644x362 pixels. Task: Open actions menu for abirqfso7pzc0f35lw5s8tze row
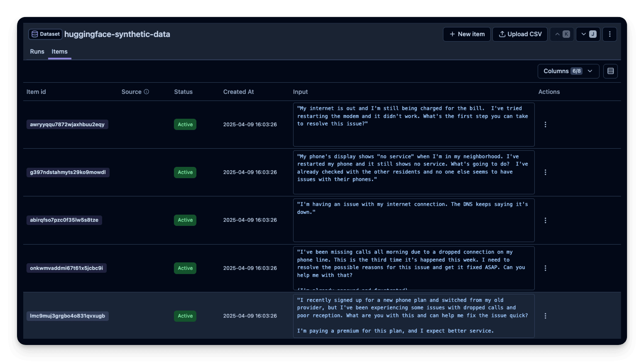pos(545,220)
